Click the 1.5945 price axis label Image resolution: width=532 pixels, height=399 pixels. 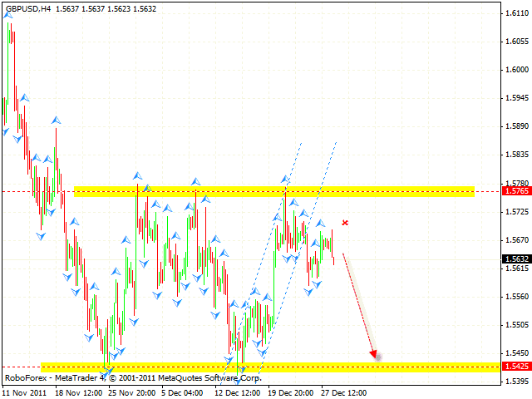[x=517, y=98]
